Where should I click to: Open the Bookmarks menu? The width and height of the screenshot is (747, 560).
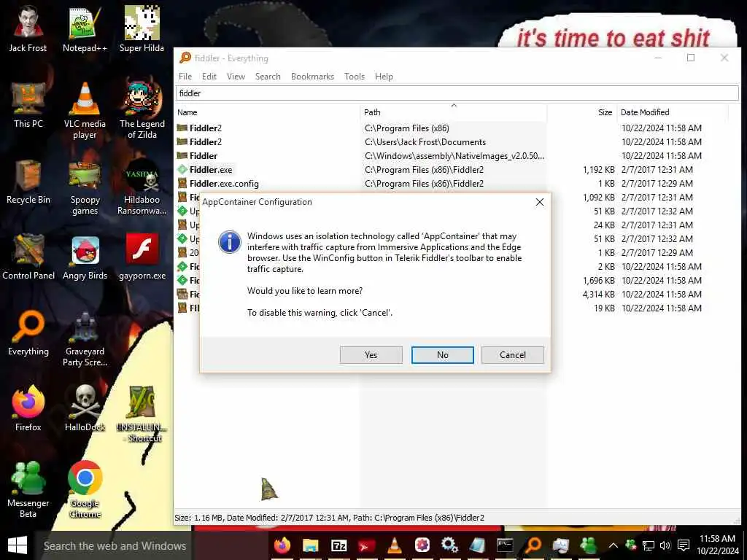click(312, 76)
